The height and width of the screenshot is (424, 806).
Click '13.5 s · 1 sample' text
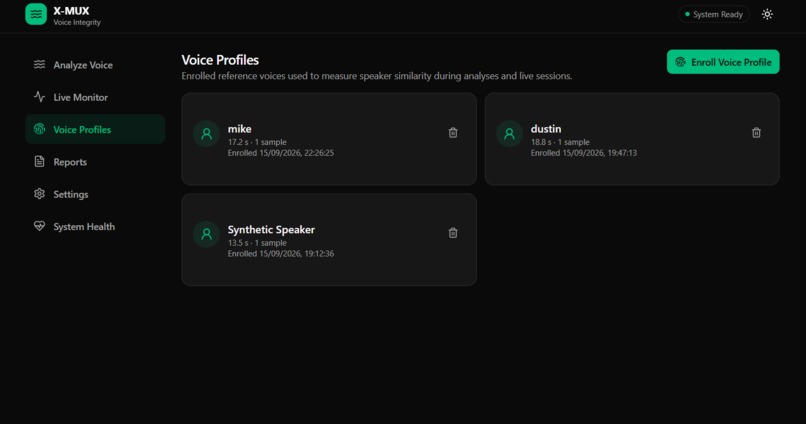coord(257,243)
